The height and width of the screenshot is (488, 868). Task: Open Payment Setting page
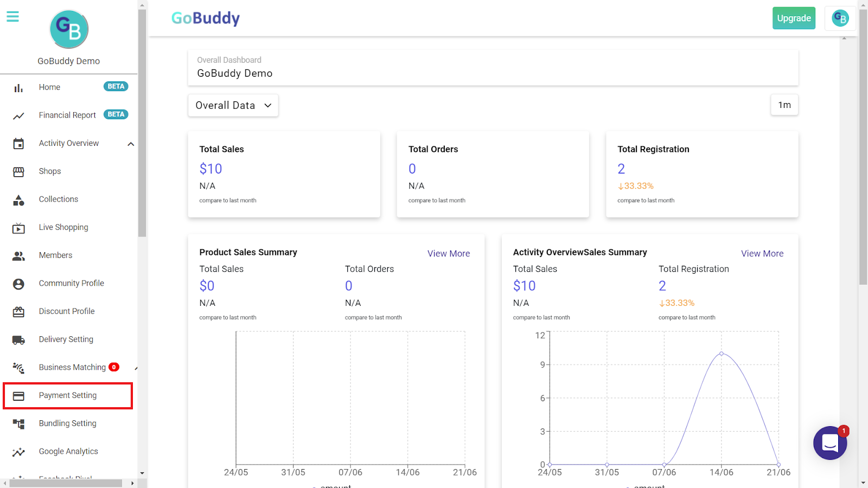click(68, 396)
